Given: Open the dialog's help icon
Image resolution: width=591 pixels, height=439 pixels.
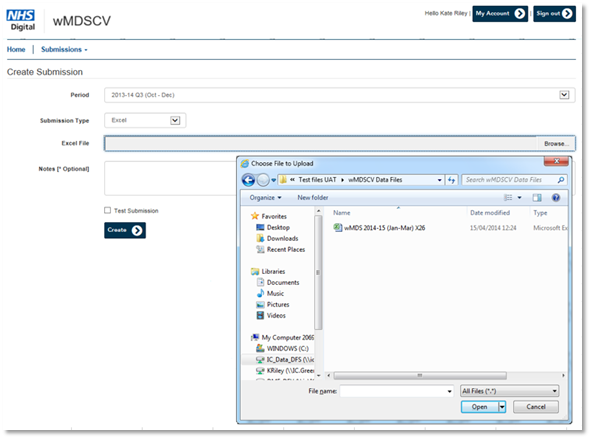Looking at the screenshot, I should click(556, 197).
